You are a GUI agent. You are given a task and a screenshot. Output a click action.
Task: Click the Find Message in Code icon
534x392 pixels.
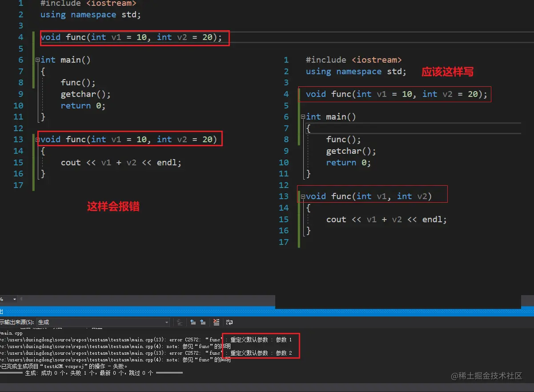pos(180,322)
